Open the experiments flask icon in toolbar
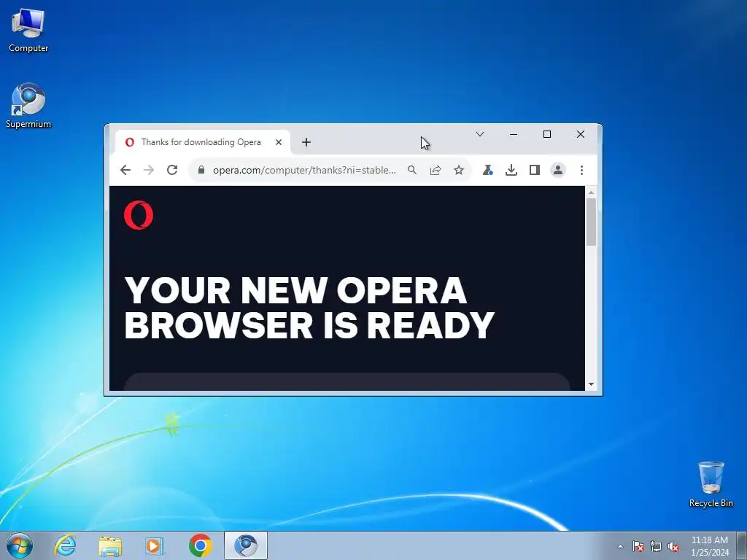 (487, 170)
